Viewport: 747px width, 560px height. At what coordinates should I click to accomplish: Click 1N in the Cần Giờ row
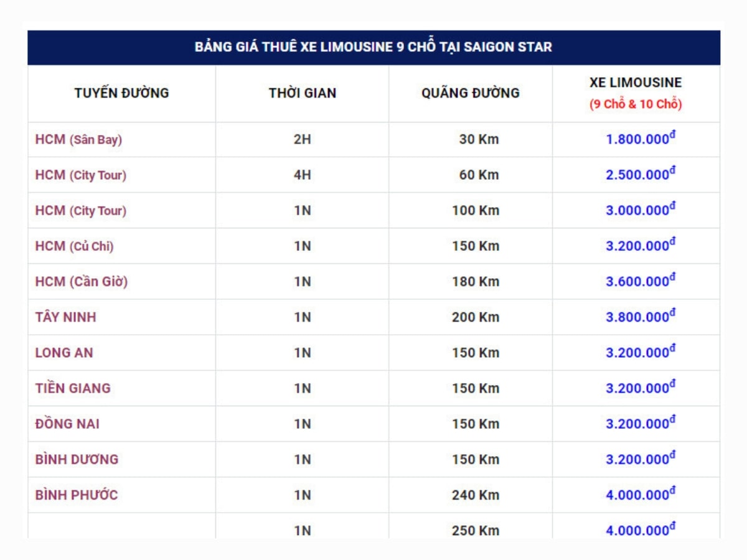click(303, 282)
